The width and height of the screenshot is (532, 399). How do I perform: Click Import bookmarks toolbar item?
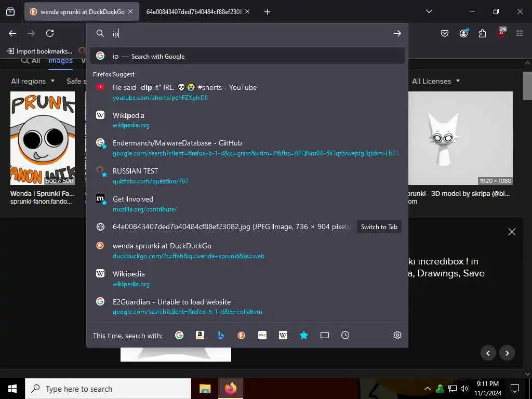40,51
